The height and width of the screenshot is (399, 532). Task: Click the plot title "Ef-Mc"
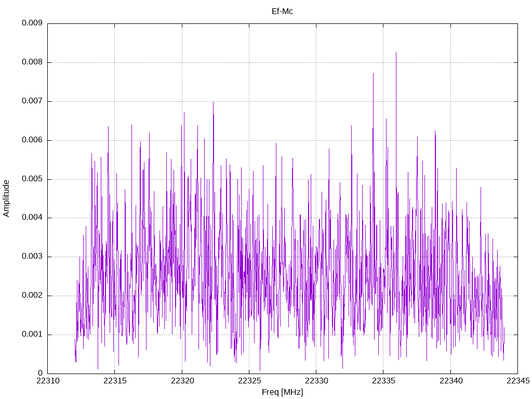[282, 11]
